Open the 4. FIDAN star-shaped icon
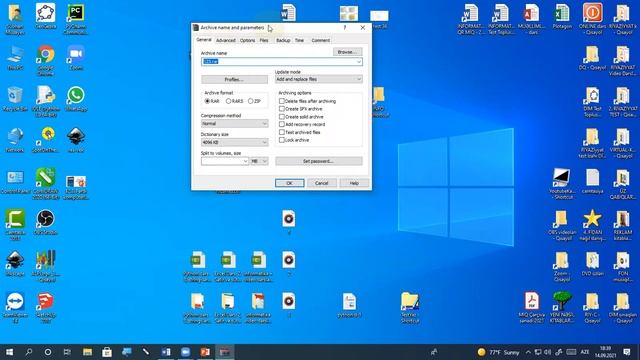 593,224
